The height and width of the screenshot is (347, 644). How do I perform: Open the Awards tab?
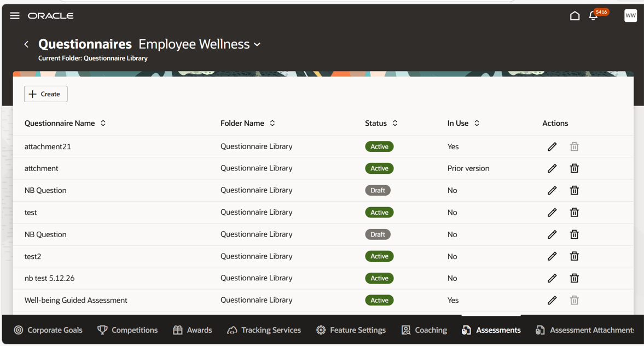coord(192,330)
